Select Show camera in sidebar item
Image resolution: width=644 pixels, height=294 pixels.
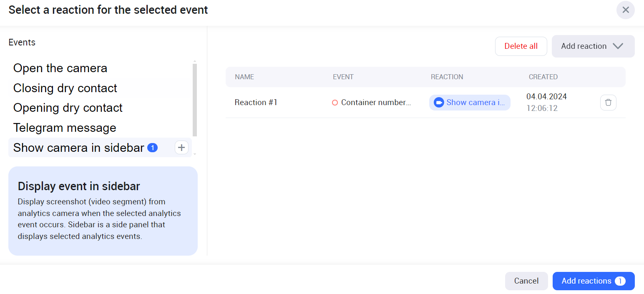tap(78, 148)
